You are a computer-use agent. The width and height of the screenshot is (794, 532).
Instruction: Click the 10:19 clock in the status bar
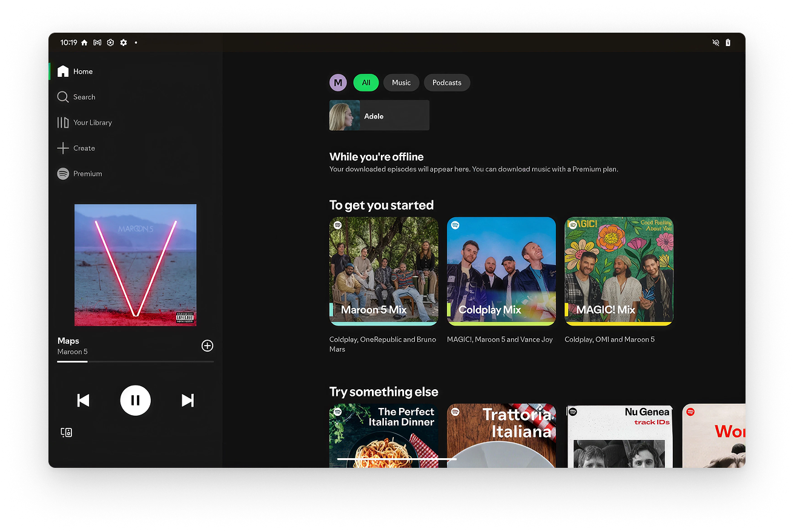(68, 43)
